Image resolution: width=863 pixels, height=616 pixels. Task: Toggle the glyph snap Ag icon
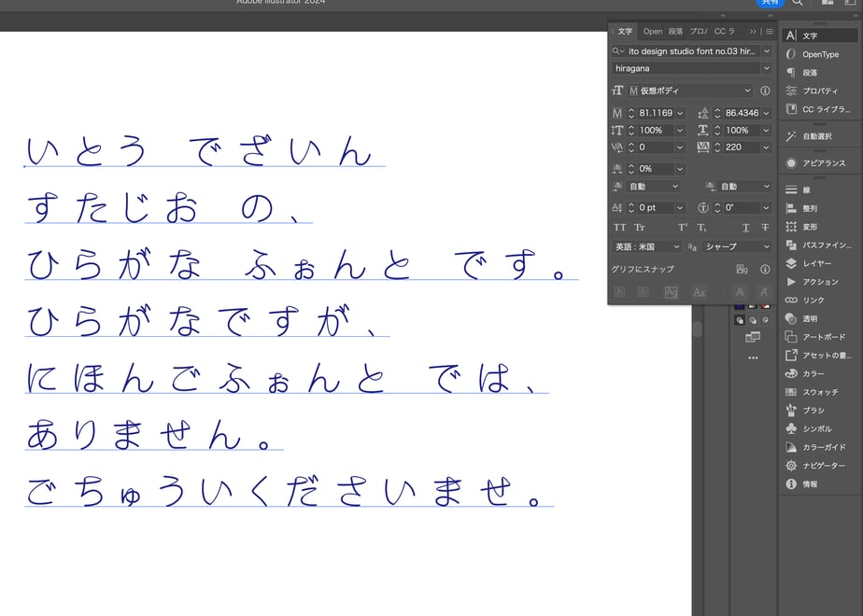742,269
